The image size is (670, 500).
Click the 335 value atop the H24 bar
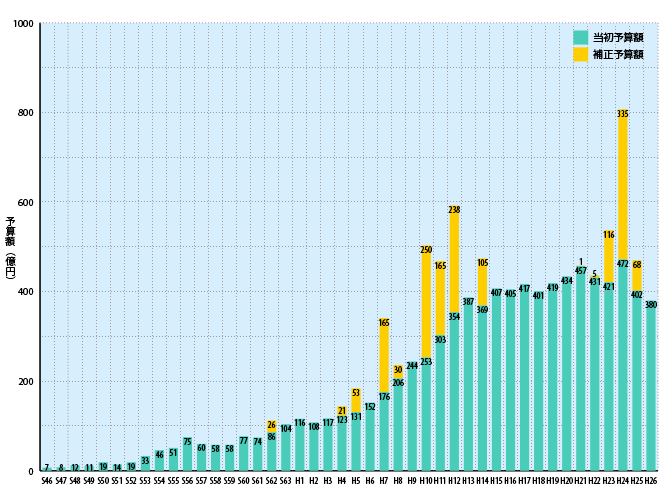[x=623, y=114]
